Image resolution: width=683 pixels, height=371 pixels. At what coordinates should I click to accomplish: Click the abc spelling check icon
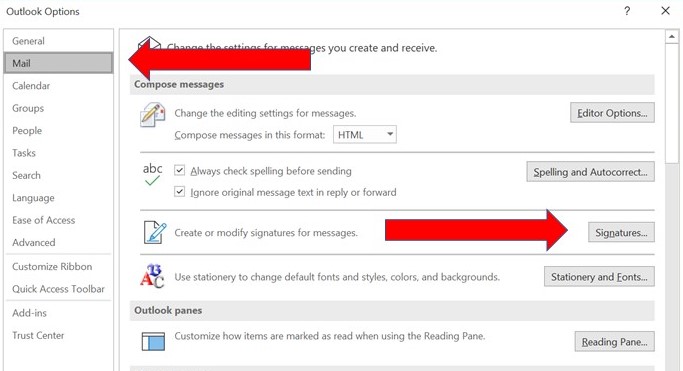pos(152,174)
